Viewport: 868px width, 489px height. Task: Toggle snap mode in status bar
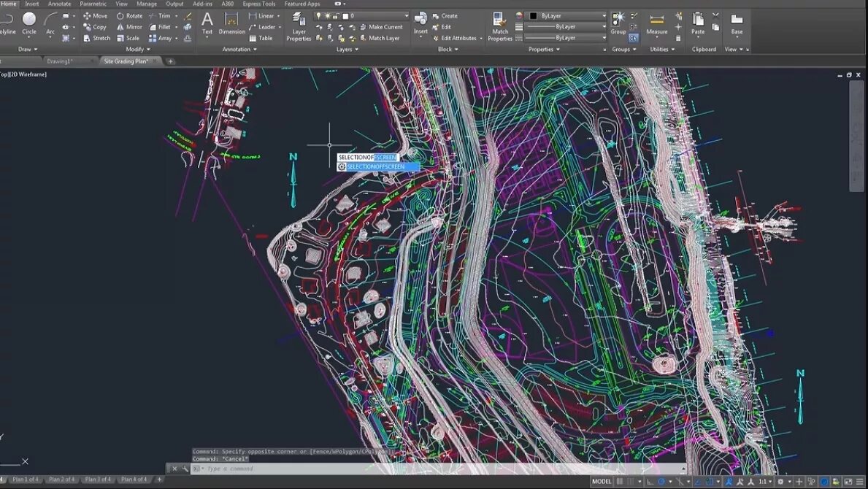tap(631, 481)
